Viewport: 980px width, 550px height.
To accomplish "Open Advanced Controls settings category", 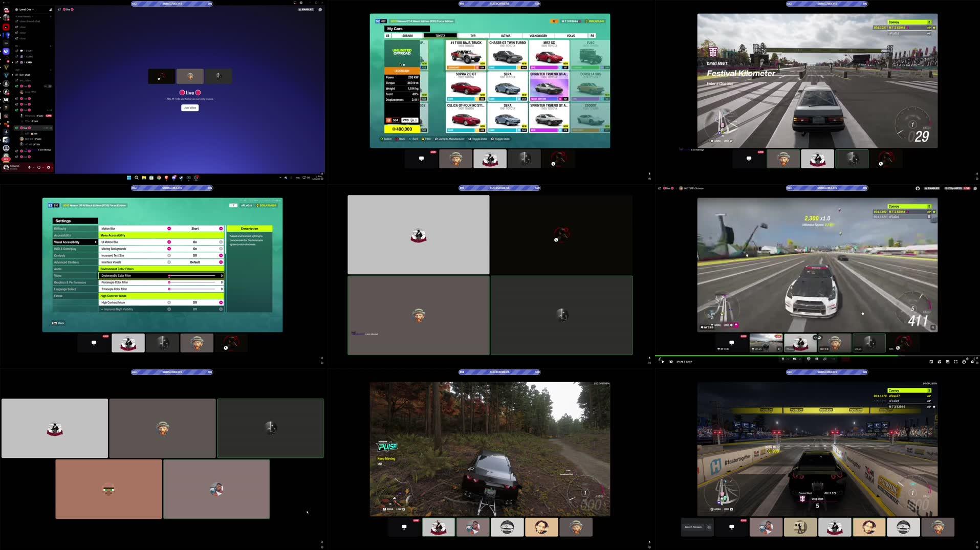I will [75, 262].
